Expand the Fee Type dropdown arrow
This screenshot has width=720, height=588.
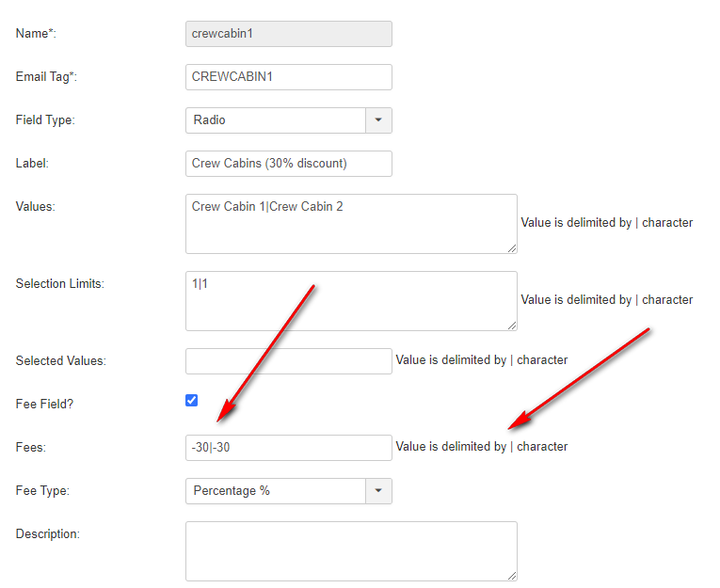tap(378, 491)
